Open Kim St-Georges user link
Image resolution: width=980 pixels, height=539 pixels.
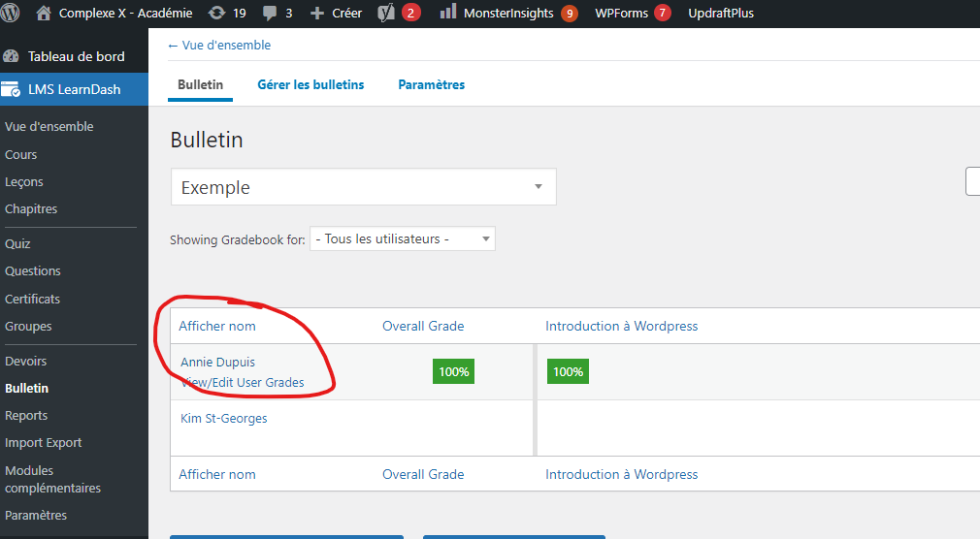[x=224, y=419]
